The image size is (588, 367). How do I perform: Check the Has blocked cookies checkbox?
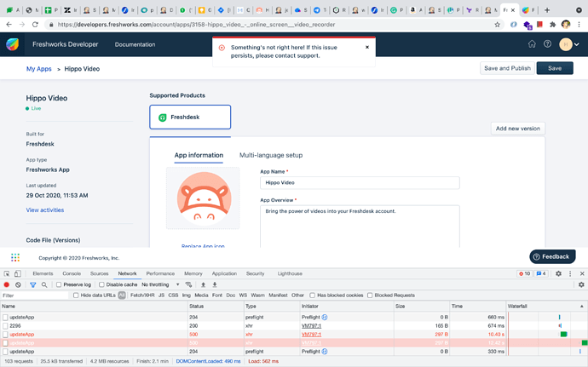point(313,295)
